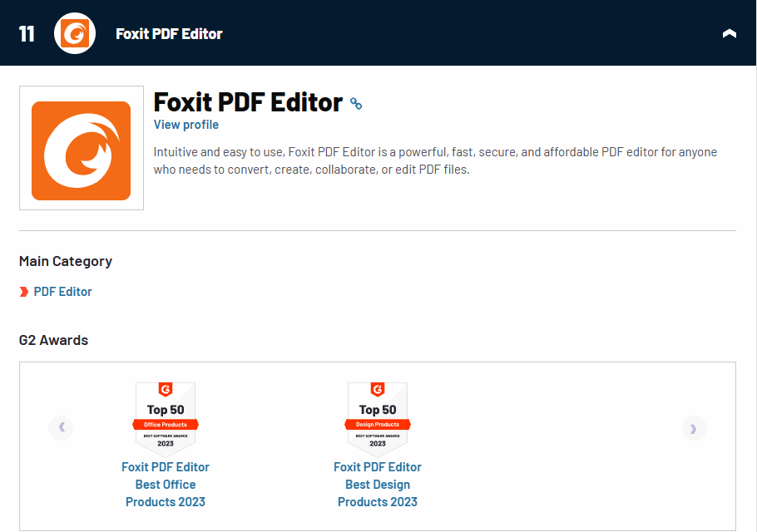757x532 pixels.
Task: Click the large orange Foxit logo image
Action: click(x=82, y=150)
